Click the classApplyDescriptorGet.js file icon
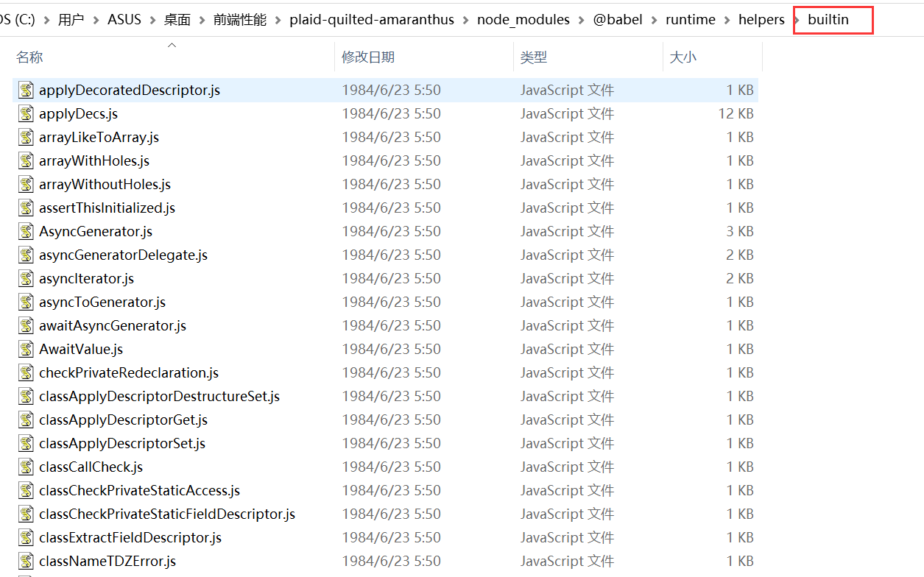The image size is (924, 577). coord(27,420)
